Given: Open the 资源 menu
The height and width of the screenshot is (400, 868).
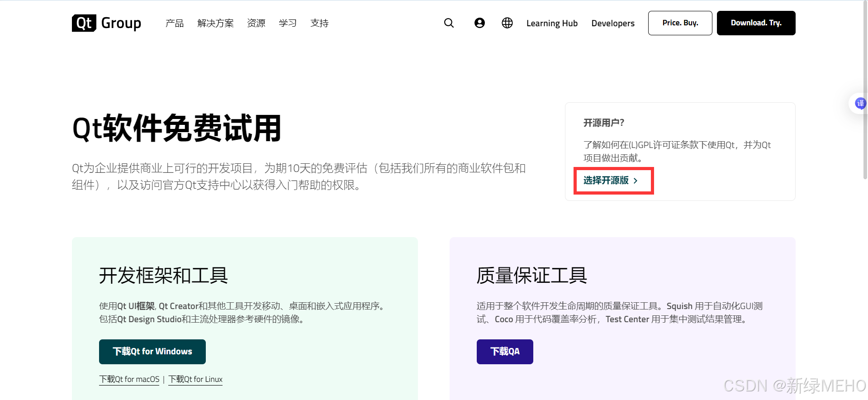Looking at the screenshot, I should pos(256,23).
